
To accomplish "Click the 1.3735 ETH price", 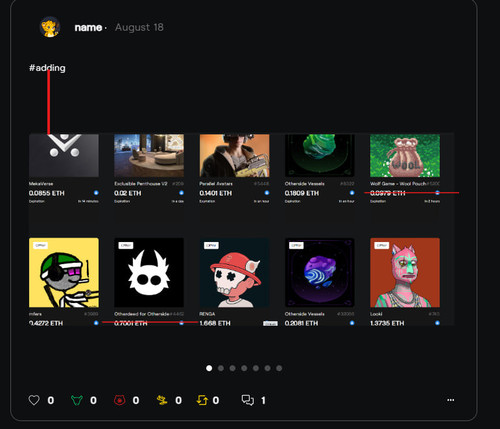I will click(x=387, y=323).
